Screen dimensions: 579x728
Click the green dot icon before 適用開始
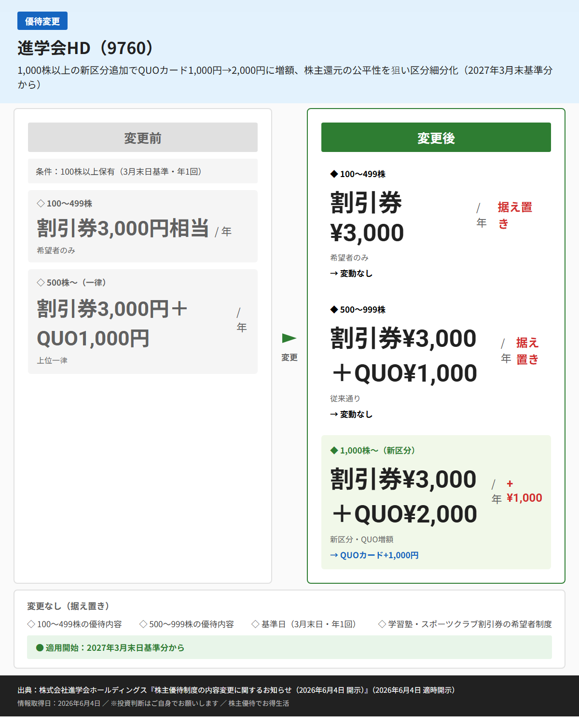(x=40, y=648)
